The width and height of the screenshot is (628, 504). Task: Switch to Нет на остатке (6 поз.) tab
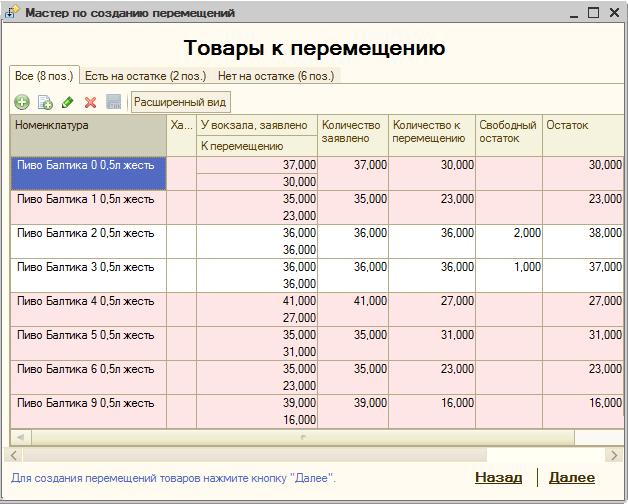pos(276,76)
